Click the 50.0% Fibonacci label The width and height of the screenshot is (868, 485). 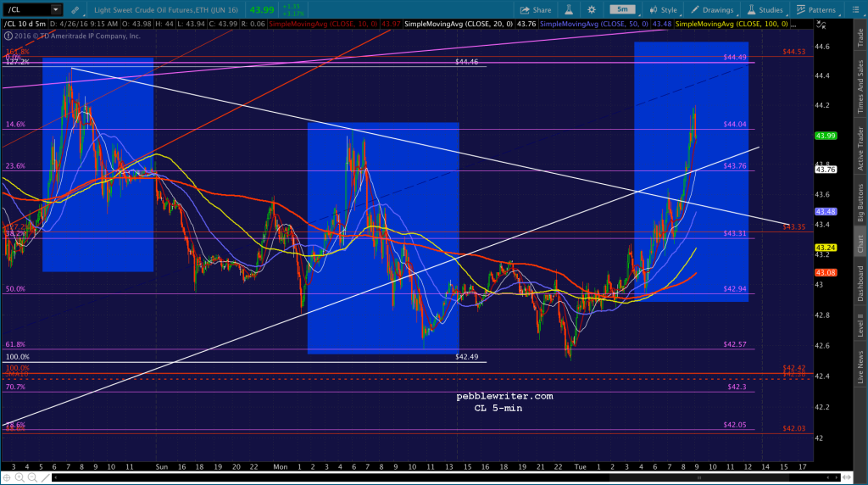pyautogui.click(x=15, y=289)
